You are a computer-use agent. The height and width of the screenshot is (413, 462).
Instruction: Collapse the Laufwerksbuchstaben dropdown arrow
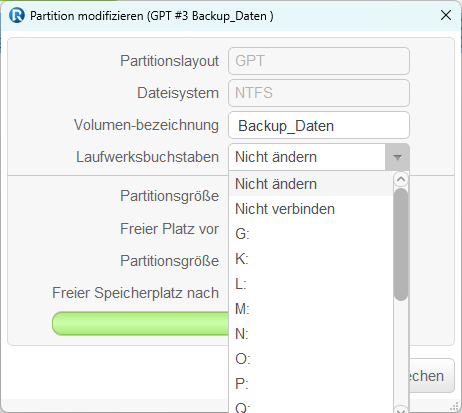click(x=397, y=157)
